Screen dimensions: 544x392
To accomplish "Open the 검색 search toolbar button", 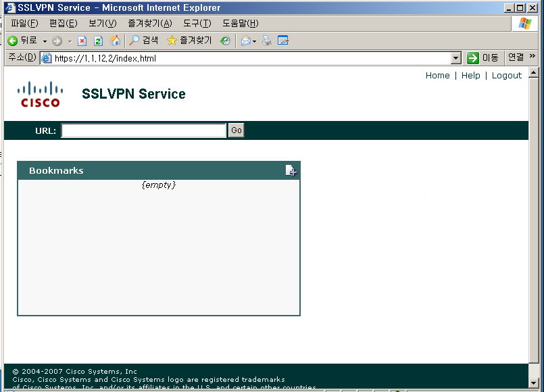I will (x=143, y=41).
